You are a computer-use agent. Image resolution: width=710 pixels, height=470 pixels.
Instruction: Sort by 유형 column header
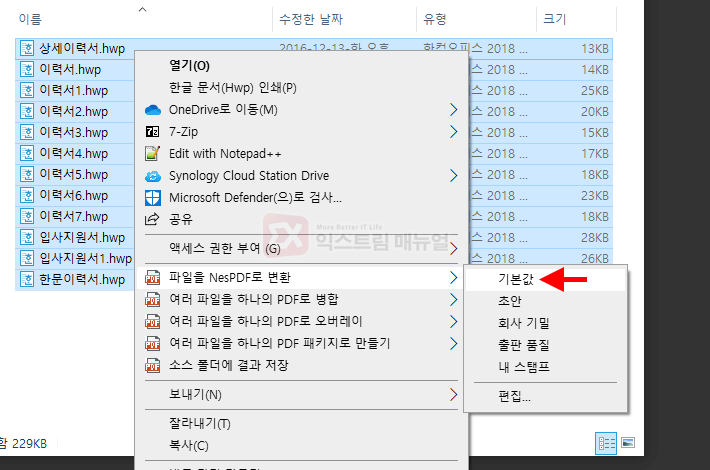coord(435,19)
